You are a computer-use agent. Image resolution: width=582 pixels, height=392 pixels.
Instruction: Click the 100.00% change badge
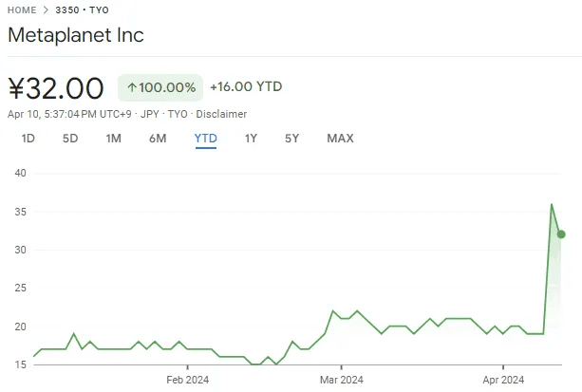(x=160, y=88)
